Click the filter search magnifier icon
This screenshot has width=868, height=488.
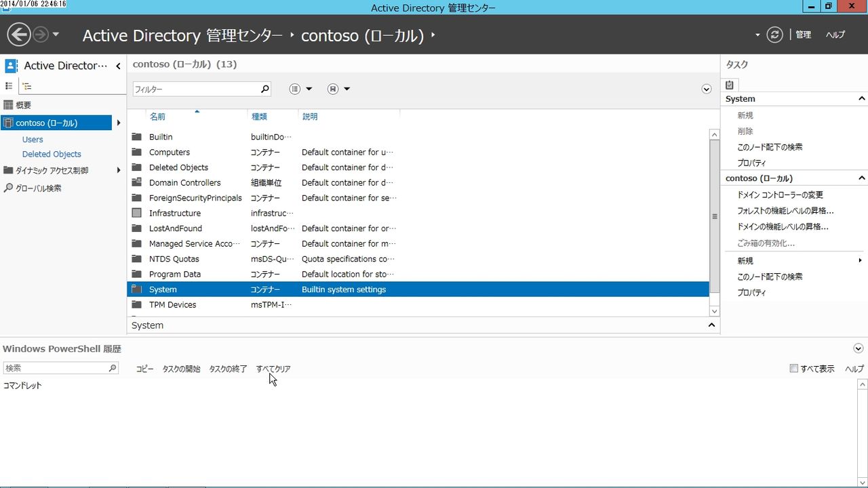click(x=265, y=89)
